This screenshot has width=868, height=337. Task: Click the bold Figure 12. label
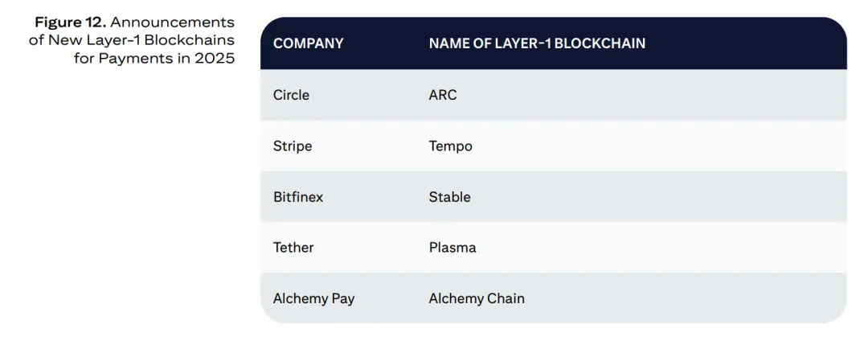pos(70,23)
